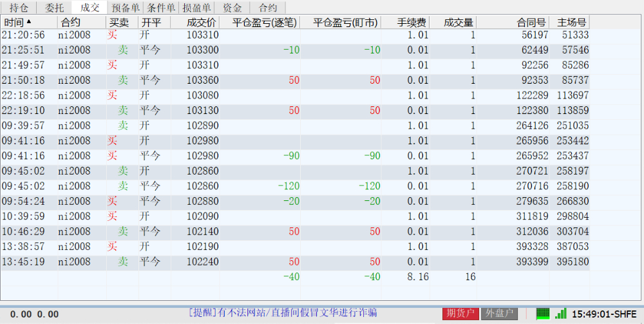Click the -40 total under 平仓盈亏(盯市)
Viewport: 644px width, 324px height.
click(372, 277)
